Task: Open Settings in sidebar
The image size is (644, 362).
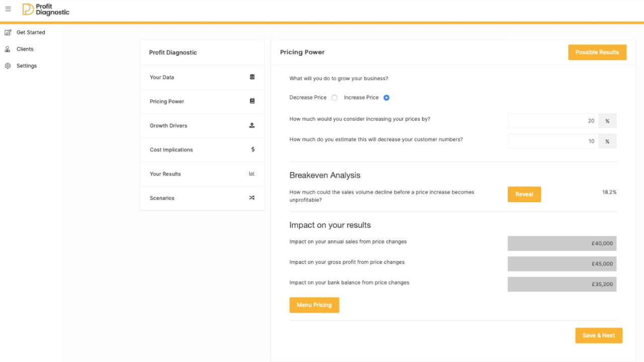Action: click(27, 66)
